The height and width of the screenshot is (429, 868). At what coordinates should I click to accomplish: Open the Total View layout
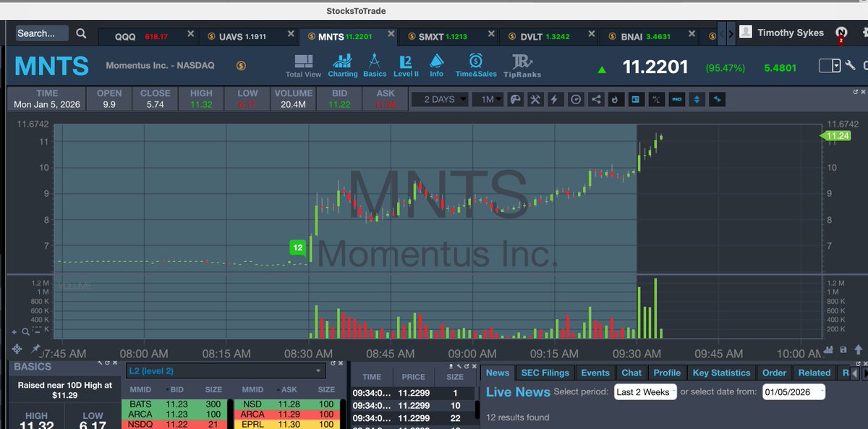(x=303, y=66)
